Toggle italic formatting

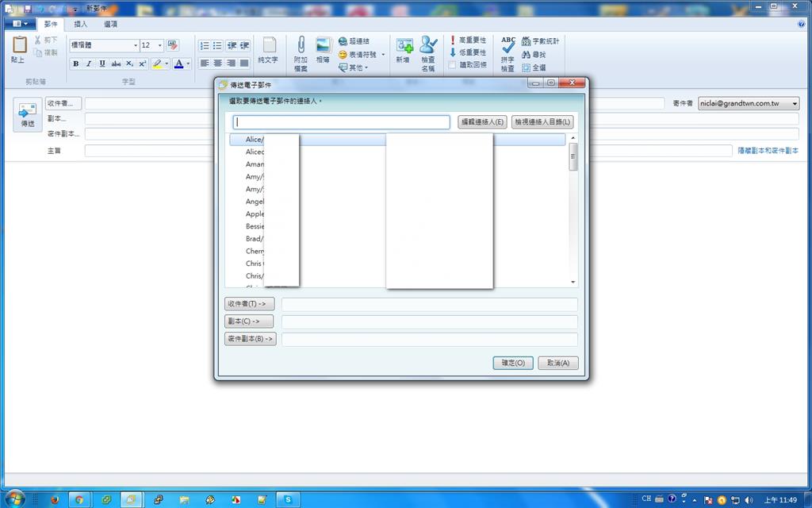point(89,63)
